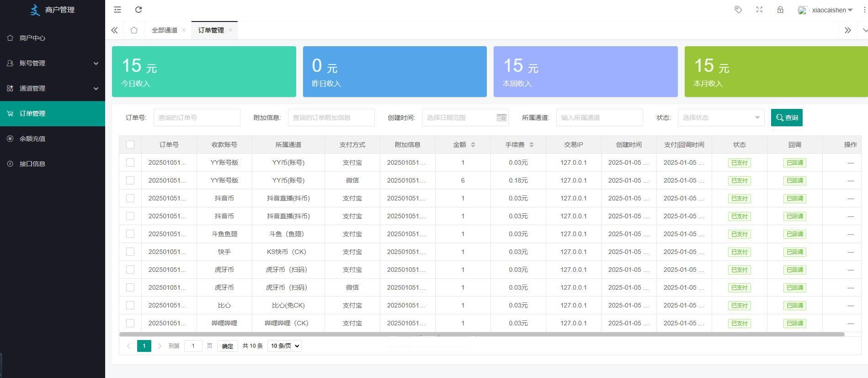Click the refresh page icon

coord(138,10)
